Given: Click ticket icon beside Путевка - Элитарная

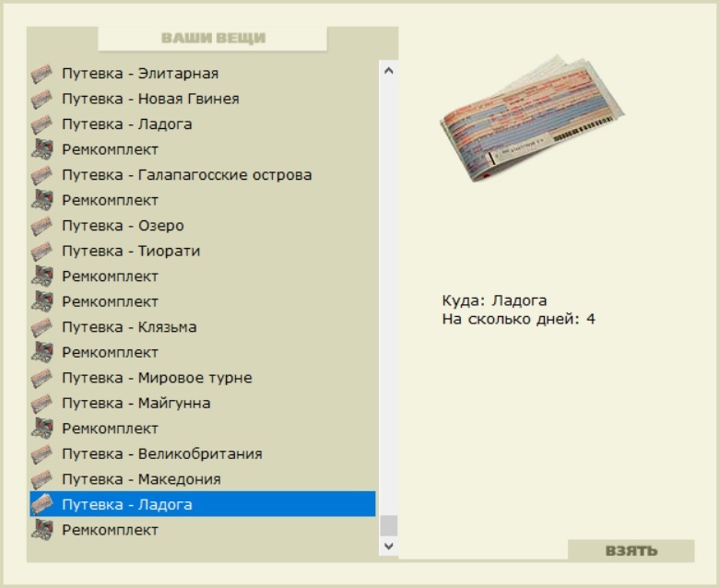Looking at the screenshot, I should [41, 74].
